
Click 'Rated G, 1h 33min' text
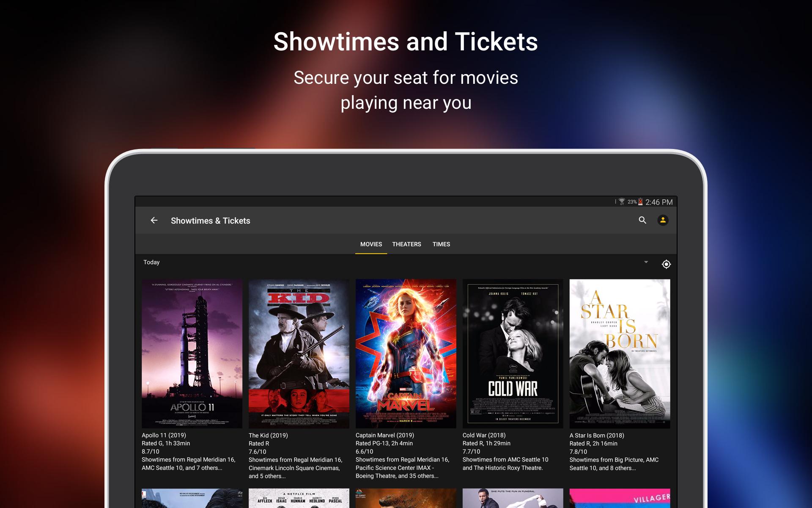point(166,443)
